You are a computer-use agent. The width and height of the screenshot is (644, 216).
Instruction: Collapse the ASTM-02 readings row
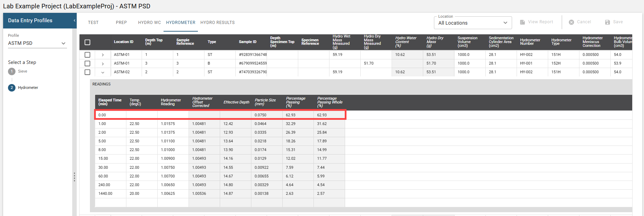click(103, 73)
